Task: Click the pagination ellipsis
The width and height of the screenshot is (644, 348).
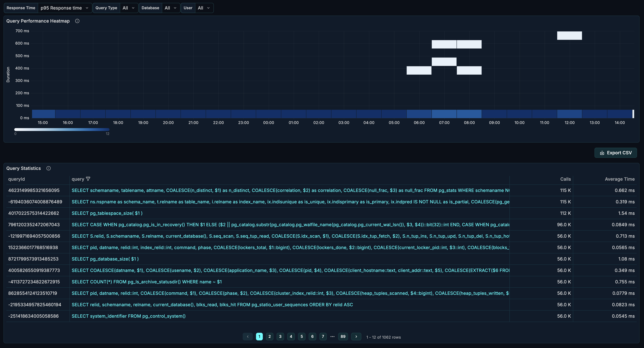Action: click(332, 337)
